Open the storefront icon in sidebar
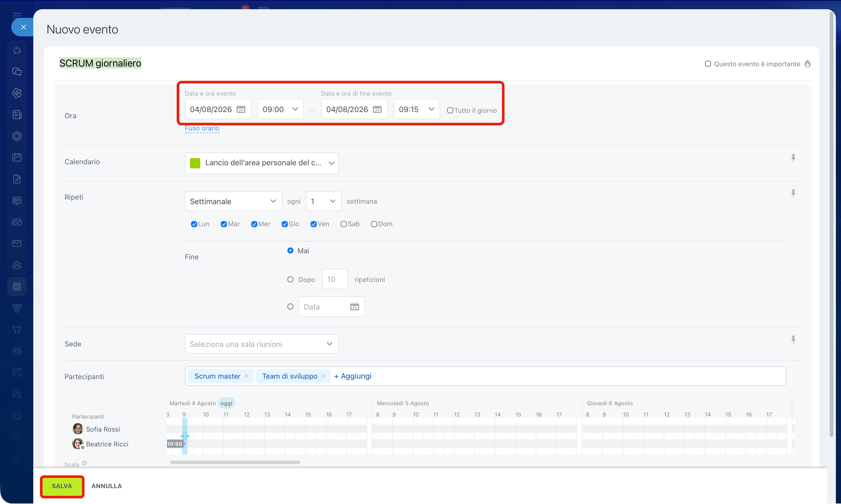 (x=17, y=394)
